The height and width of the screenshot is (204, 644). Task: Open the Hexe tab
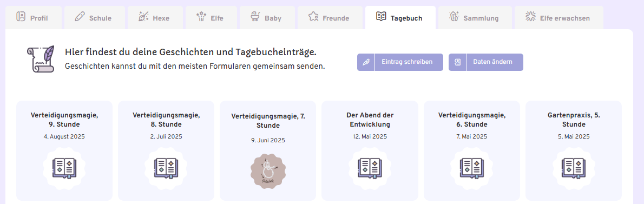[x=155, y=18]
